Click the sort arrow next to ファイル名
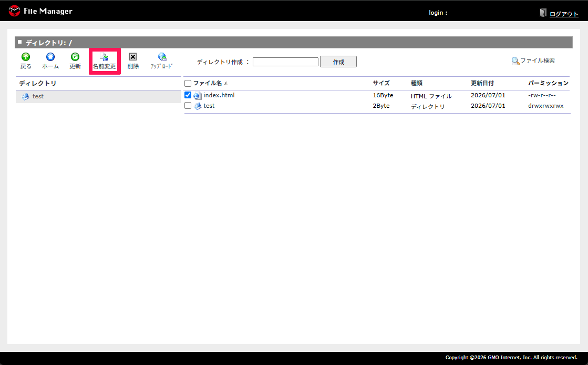 click(x=226, y=84)
